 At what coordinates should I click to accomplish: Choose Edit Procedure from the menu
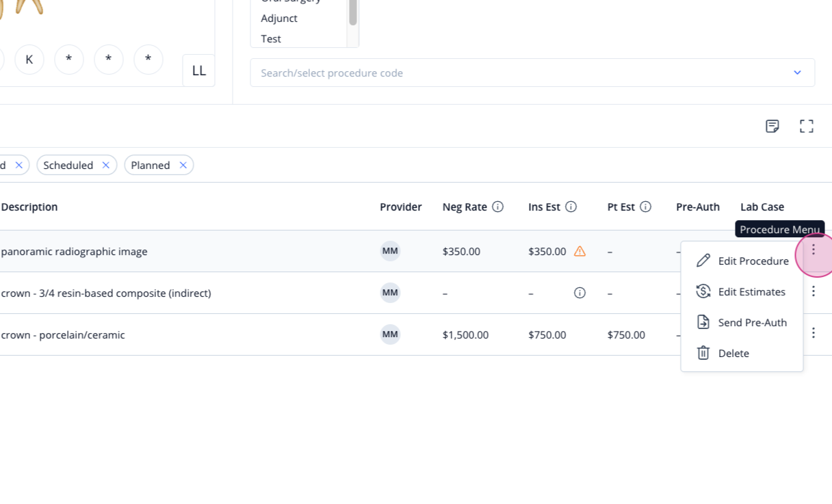pyautogui.click(x=742, y=261)
